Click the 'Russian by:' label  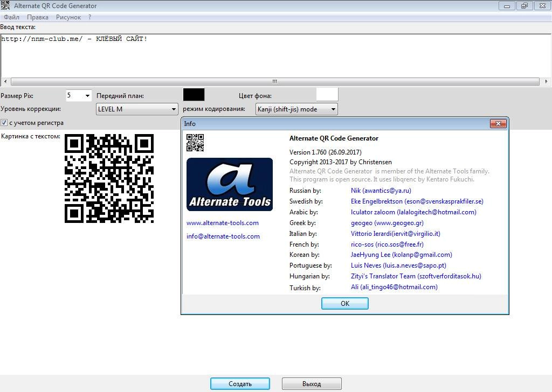tap(305, 191)
